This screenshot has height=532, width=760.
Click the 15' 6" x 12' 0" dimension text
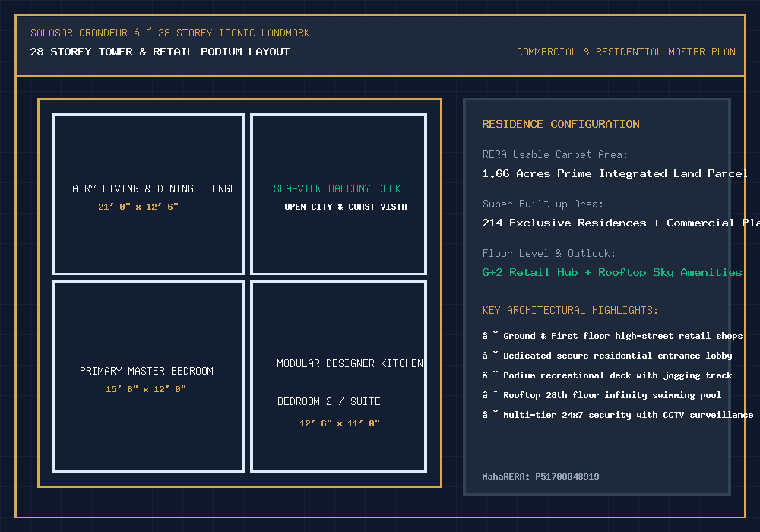[x=146, y=389]
